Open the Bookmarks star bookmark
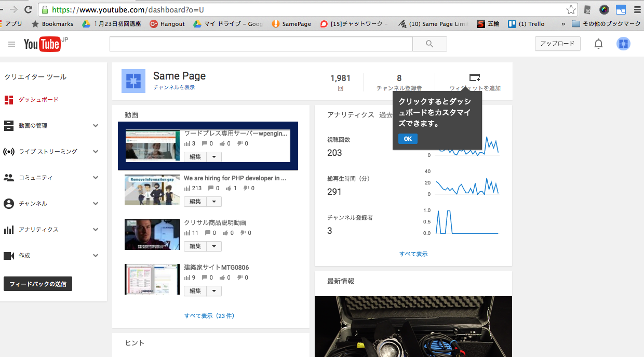The width and height of the screenshot is (644, 357). click(52, 24)
